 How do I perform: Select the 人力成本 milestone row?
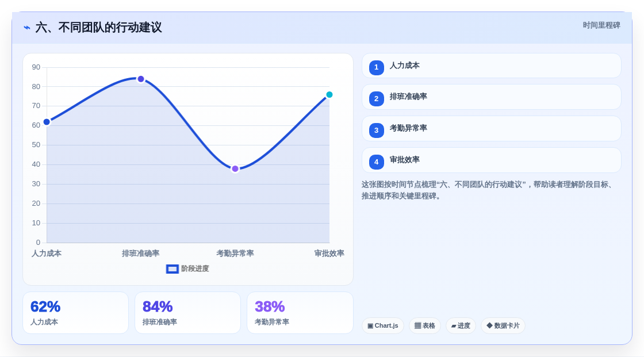tap(491, 66)
